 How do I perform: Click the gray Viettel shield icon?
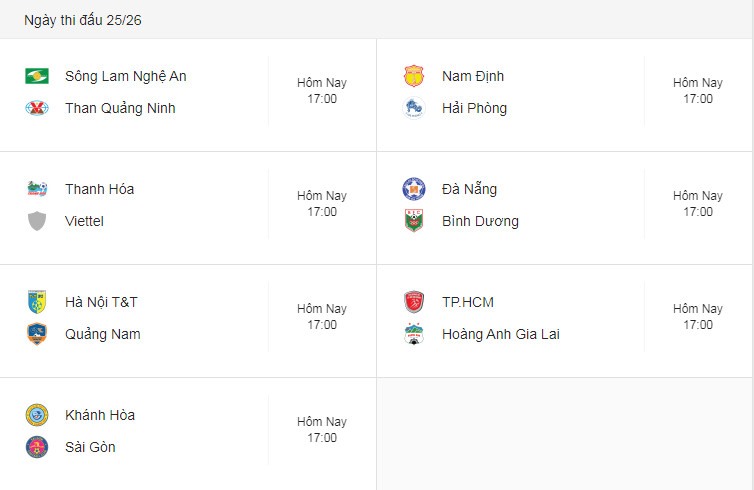tap(37, 221)
